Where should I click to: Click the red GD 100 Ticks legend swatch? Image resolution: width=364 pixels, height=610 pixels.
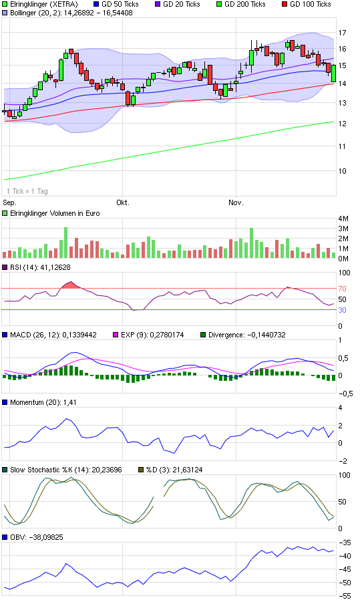coord(285,4)
